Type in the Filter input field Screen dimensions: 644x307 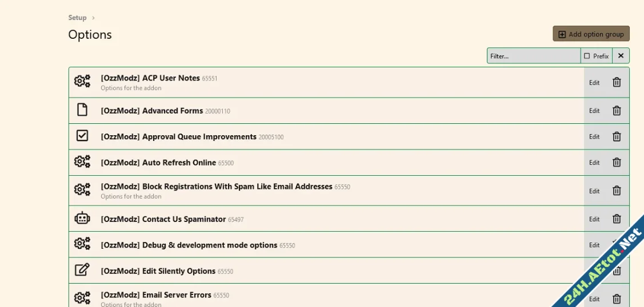(533, 56)
